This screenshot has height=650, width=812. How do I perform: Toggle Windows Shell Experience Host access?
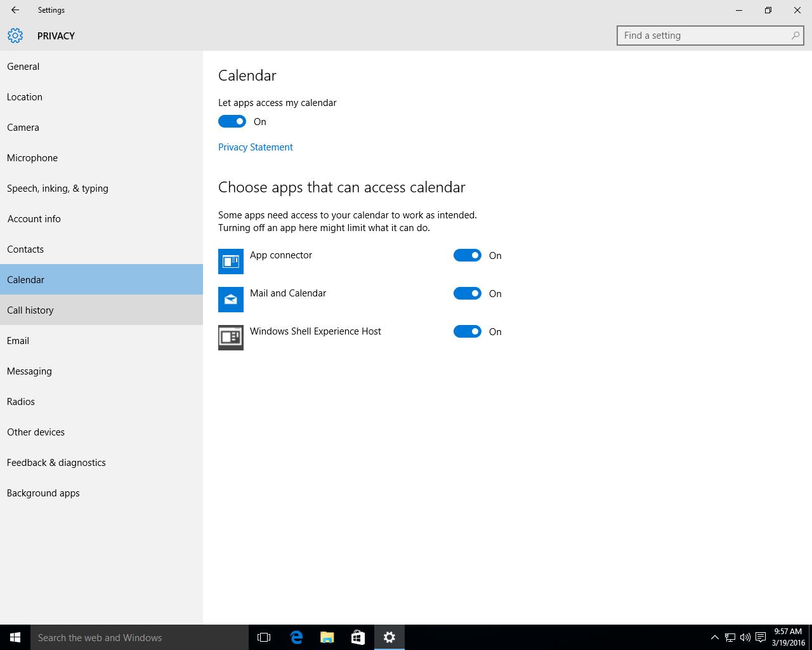coord(468,331)
